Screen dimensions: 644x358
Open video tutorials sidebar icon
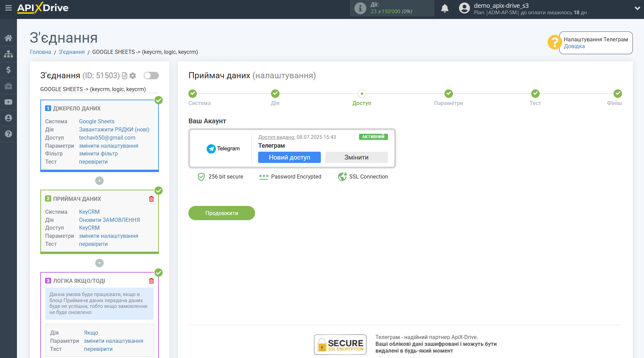pyautogui.click(x=8, y=102)
